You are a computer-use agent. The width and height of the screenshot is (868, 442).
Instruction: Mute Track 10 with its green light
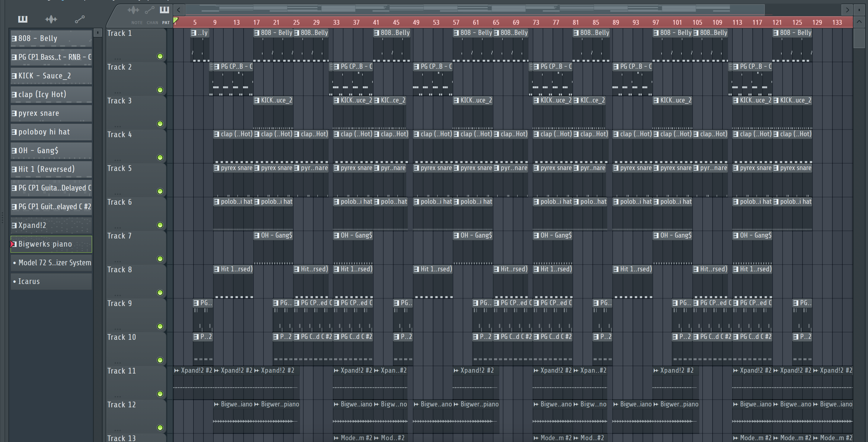pos(160,360)
